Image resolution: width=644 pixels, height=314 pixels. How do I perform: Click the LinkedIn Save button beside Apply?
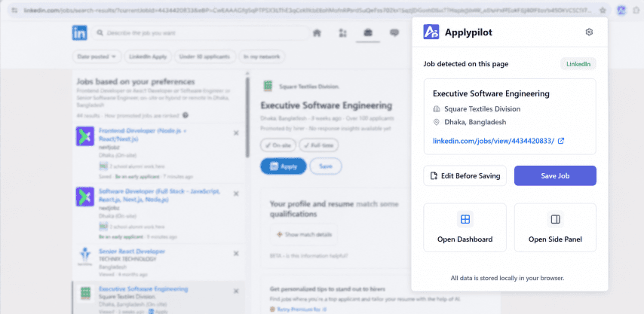(x=326, y=166)
